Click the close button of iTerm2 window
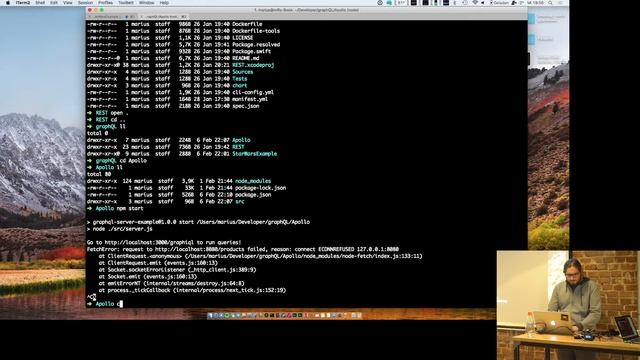Viewport: 640px width, 360px height. [90, 10]
